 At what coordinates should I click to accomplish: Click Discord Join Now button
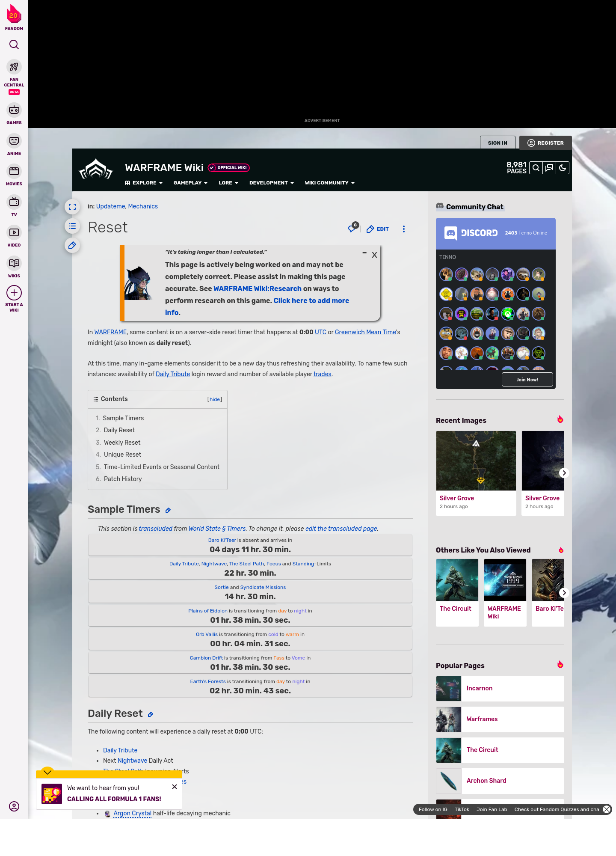[527, 380]
